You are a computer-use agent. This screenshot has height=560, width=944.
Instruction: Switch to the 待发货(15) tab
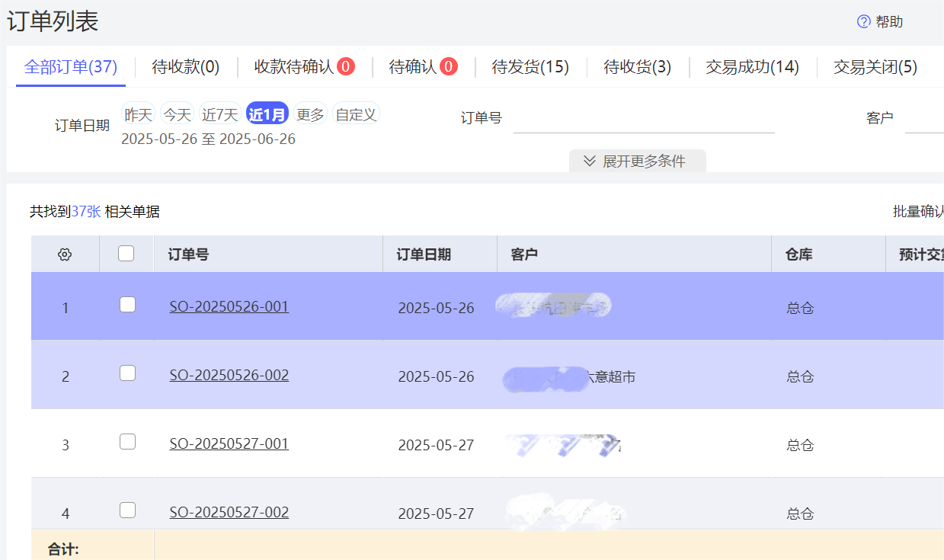[530, 67]
